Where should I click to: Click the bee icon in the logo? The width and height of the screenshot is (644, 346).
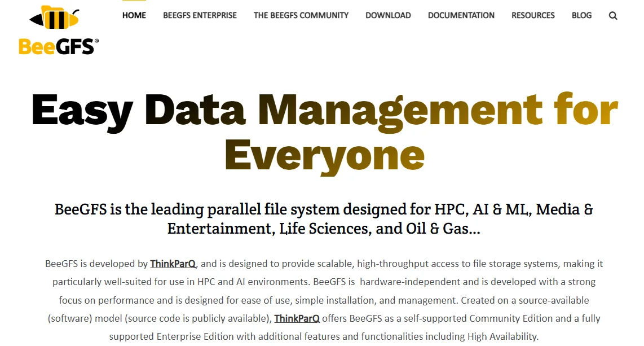point(54,19)
